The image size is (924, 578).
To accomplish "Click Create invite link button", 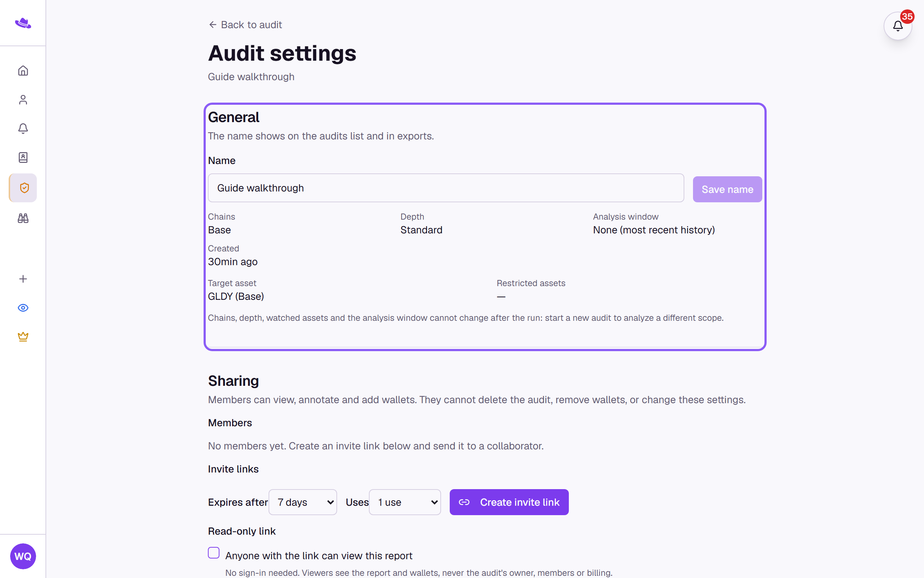I will [509, 502].
